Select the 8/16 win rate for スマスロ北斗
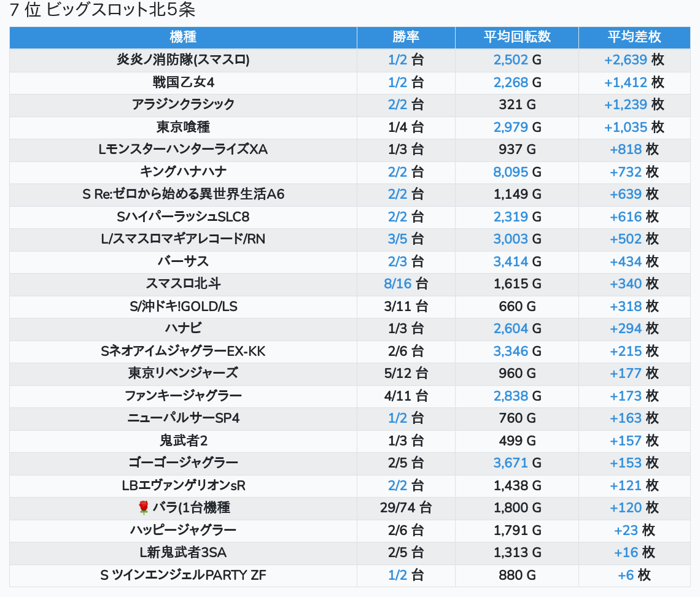Screen dimensions: 700x597 [x=398, y=283]
